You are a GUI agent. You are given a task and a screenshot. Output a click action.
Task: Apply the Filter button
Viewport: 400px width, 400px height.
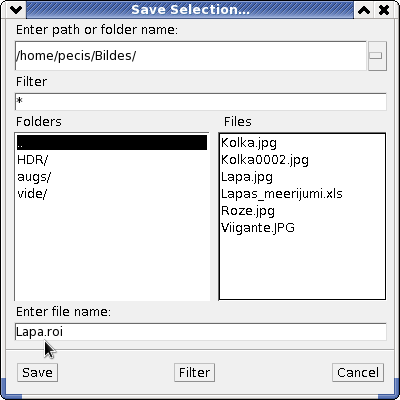coord(194,373)
